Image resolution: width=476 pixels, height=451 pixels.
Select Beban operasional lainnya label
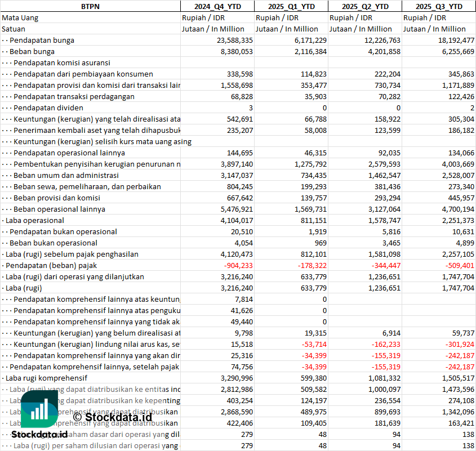pyautogui.click(x=60, y=209)
